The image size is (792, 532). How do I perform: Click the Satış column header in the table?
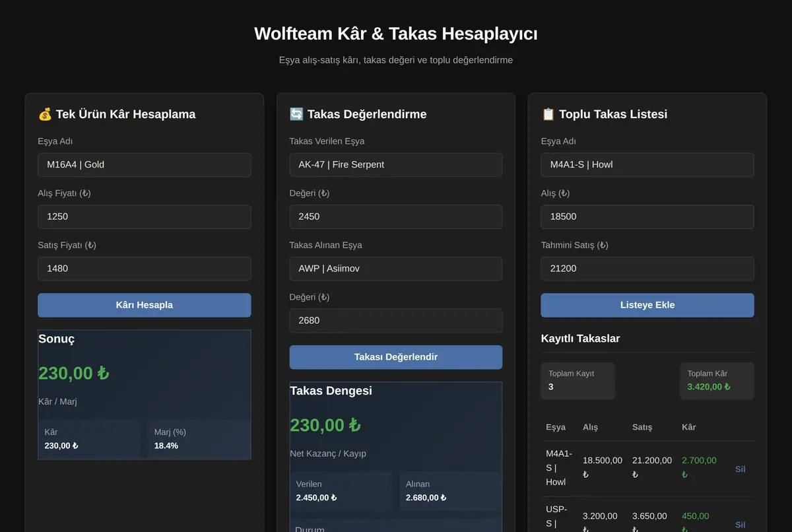(642, 427)
